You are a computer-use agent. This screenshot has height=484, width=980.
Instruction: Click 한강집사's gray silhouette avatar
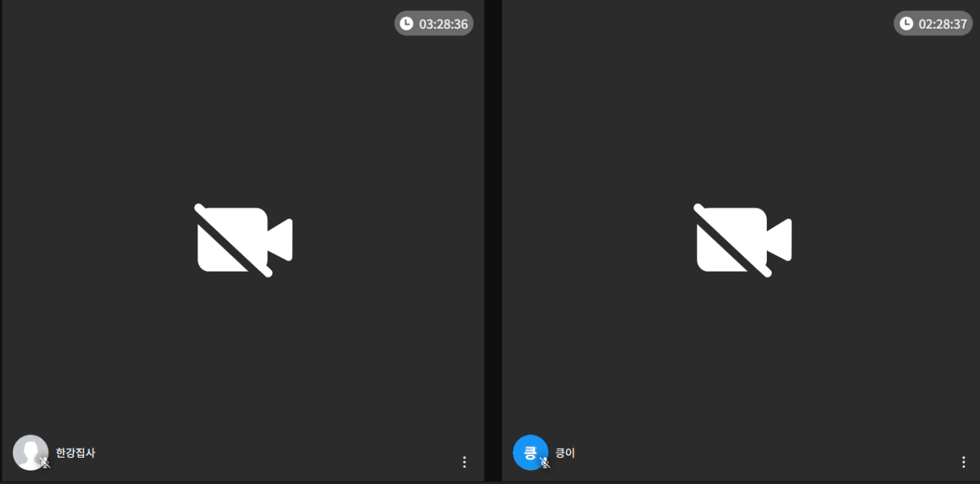click(31, 452)
